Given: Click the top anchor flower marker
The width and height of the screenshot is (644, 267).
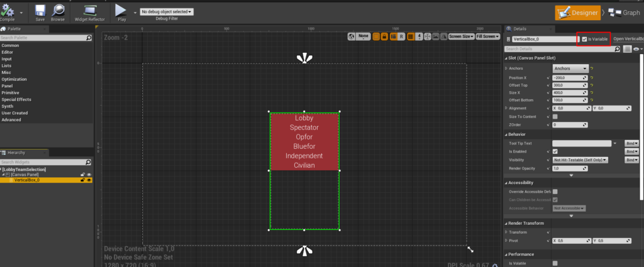Looking at the screenshot, I should pos(304,58).
